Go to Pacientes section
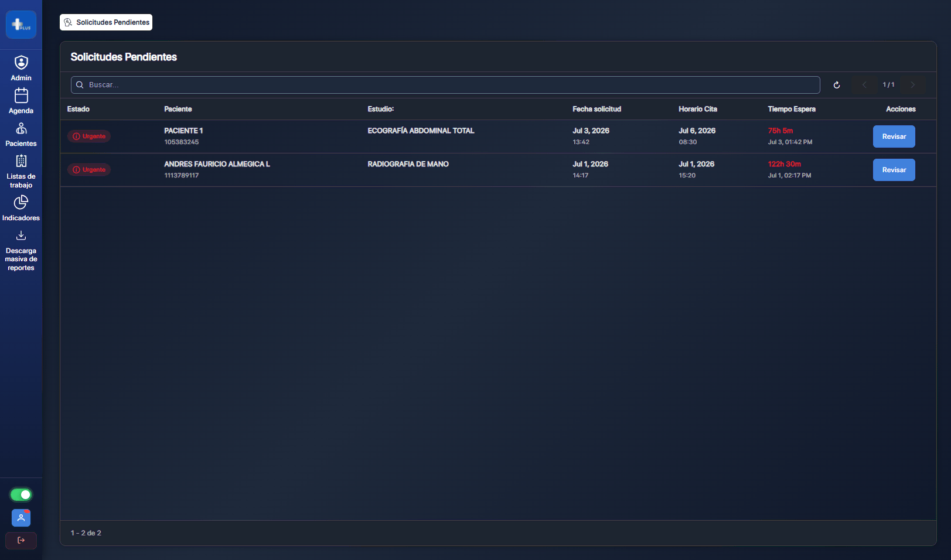Image resolution: width=951 pixels, height=560 pixels. pyautogui.click(x=21, y=134)
